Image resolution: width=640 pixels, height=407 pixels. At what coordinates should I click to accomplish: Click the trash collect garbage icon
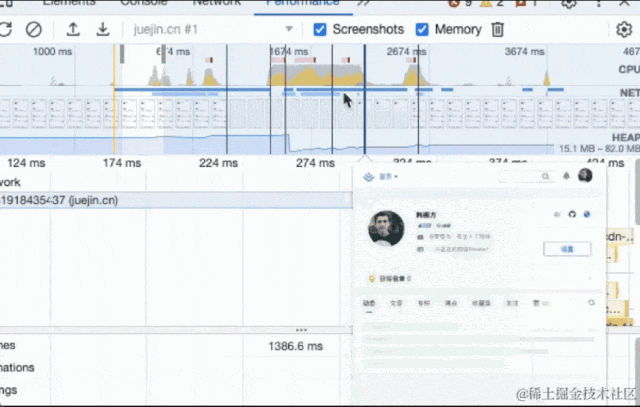tap(498, 29)
